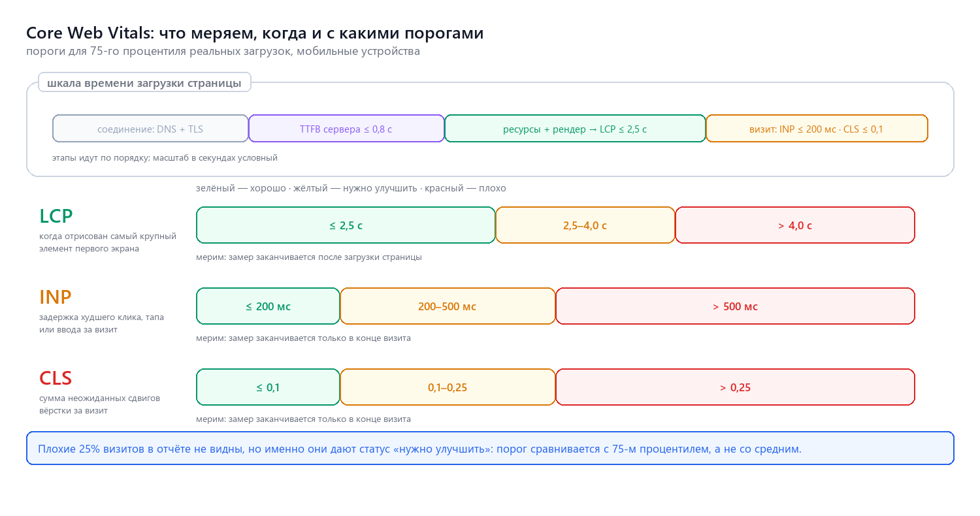The height and width of the screenshot is (516, 980).
Task: Select the yellow '2,5–4,0 с' threshold bar
Action: coord(585,225)
